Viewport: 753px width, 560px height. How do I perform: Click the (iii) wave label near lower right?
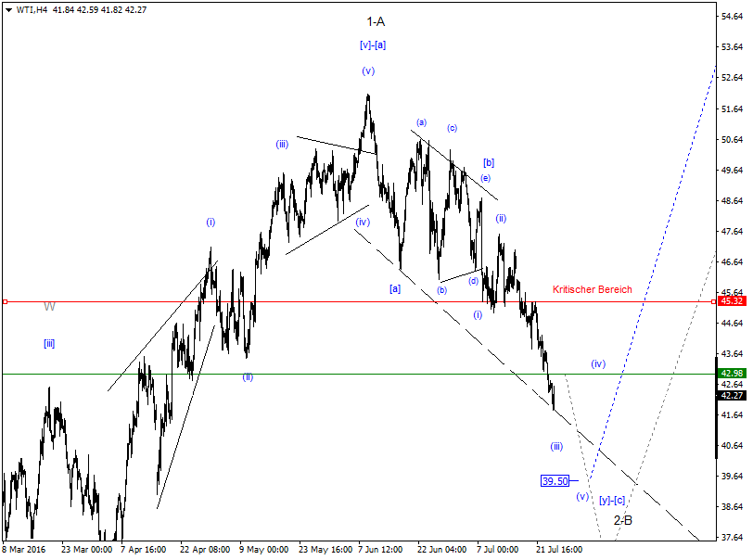556,446
